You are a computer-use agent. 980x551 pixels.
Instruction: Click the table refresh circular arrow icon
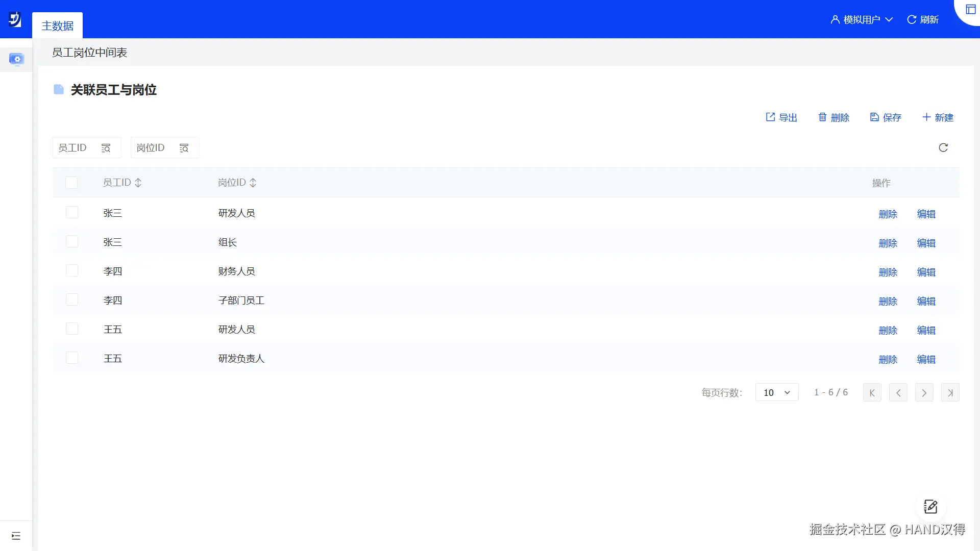[x=943, y=147]
